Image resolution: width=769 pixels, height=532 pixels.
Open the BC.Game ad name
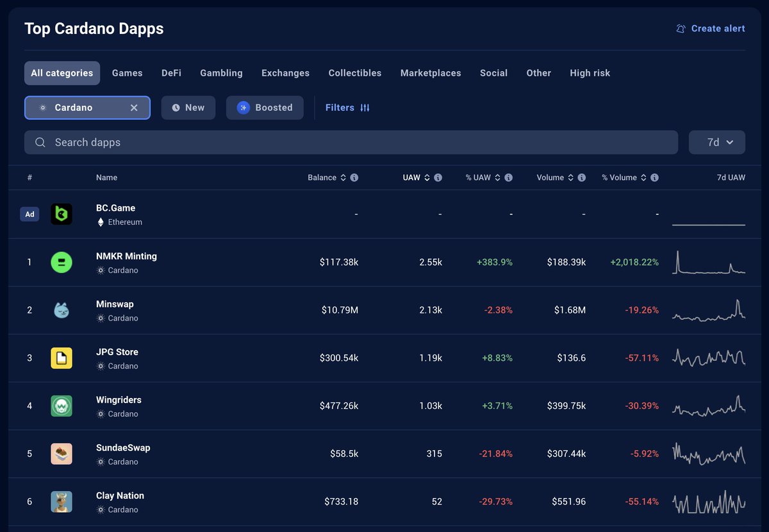click(115, 208)
